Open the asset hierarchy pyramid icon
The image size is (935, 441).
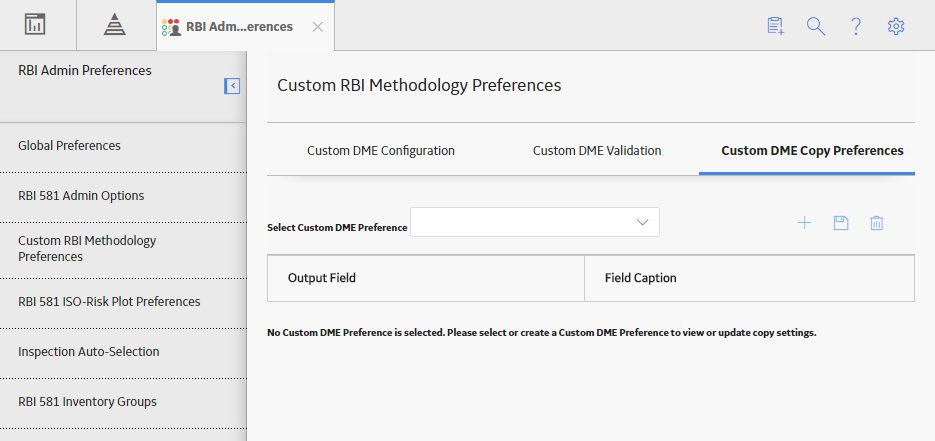tap(114, 25)
